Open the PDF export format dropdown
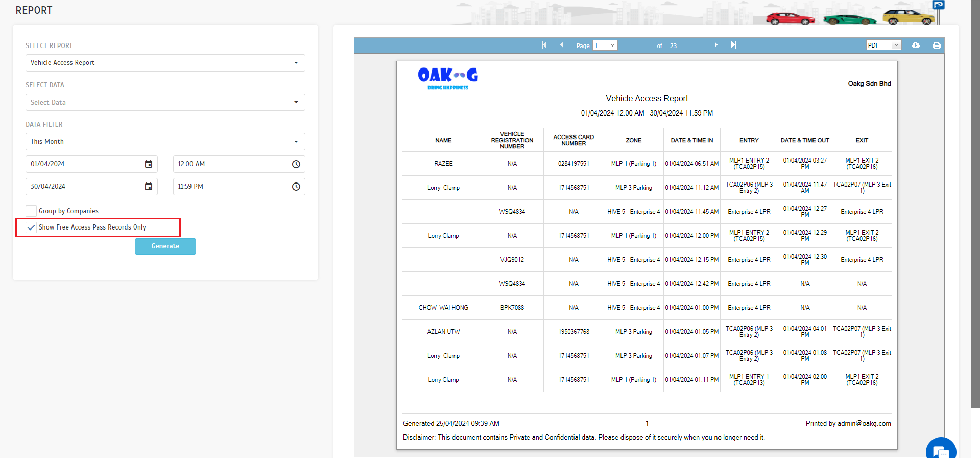 (x=883, y=45)
